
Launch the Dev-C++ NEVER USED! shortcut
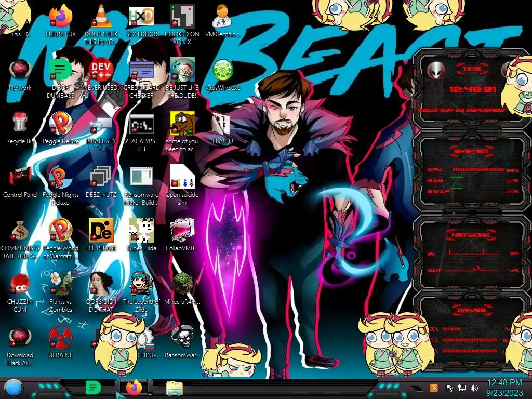(101, 70)
